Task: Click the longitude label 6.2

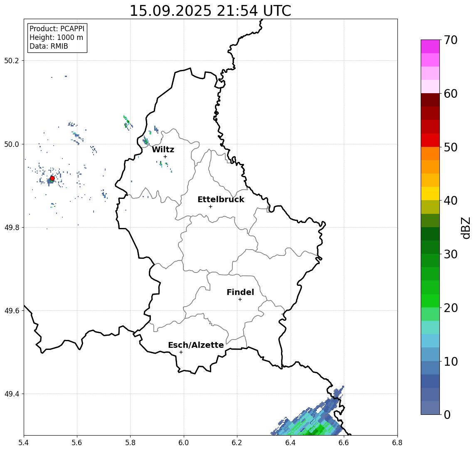Action: coord(237,443)
